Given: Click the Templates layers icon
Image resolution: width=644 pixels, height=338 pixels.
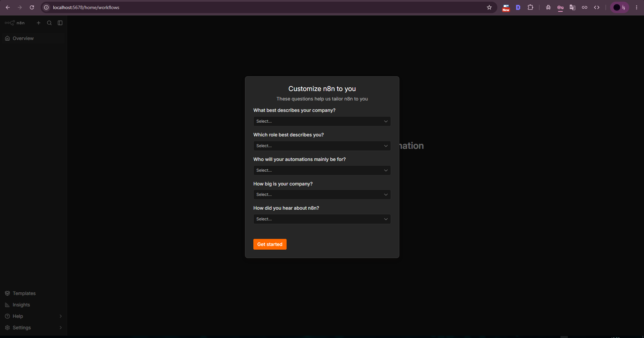Looking at the screenshot, I should (7, 293).
